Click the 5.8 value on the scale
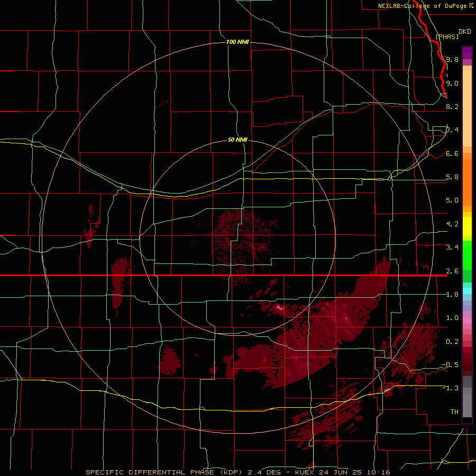Screen dimensions: 476x476 [x=452, y=177]
